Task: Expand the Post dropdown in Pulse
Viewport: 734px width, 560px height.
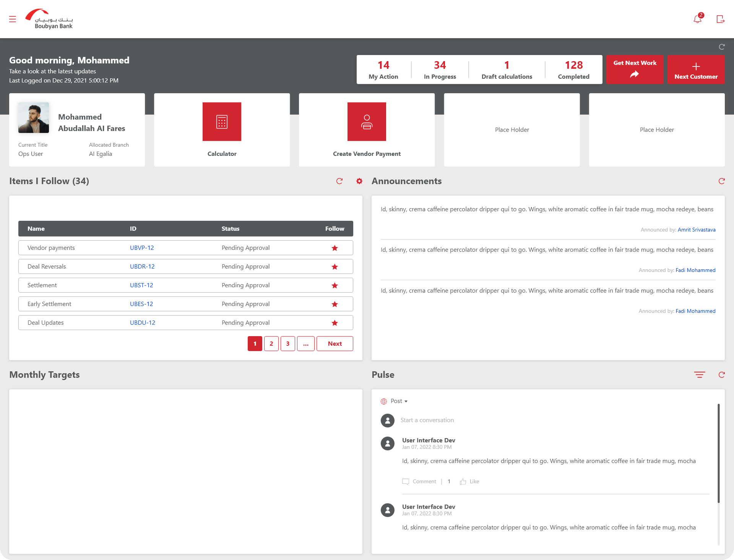Action: pos(399,401)
